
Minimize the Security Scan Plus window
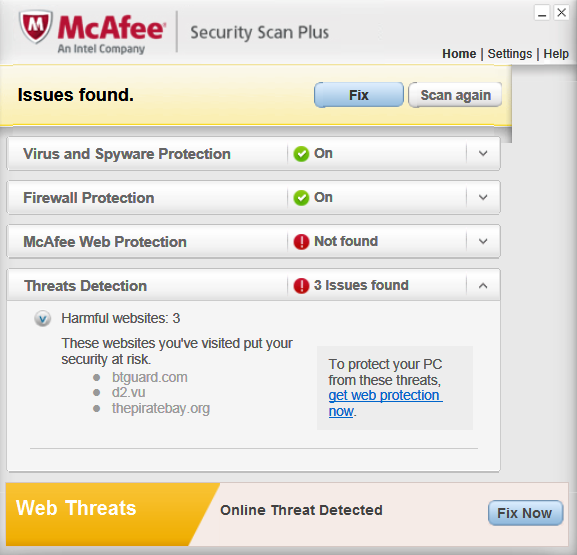(x=542, y=13)
